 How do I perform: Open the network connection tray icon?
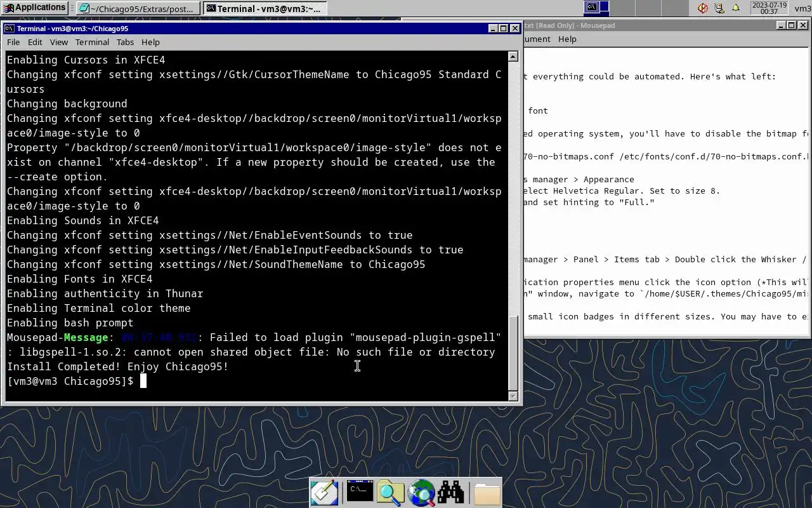click(719, 8)
